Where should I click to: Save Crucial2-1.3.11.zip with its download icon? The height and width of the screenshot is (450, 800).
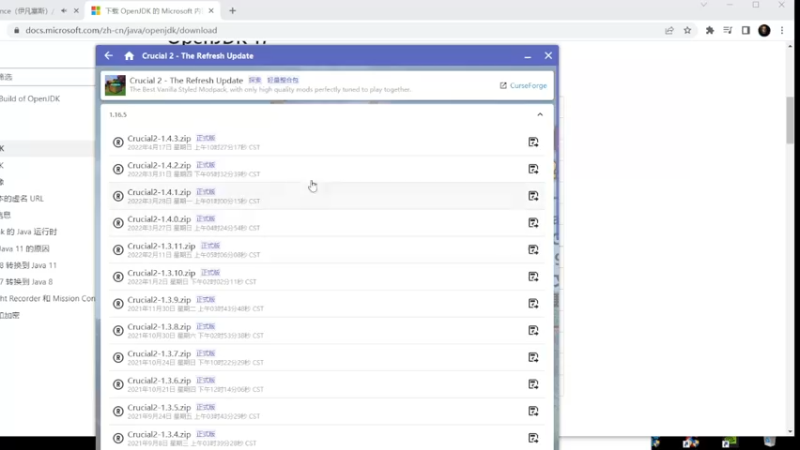click(x=533, y=249)
